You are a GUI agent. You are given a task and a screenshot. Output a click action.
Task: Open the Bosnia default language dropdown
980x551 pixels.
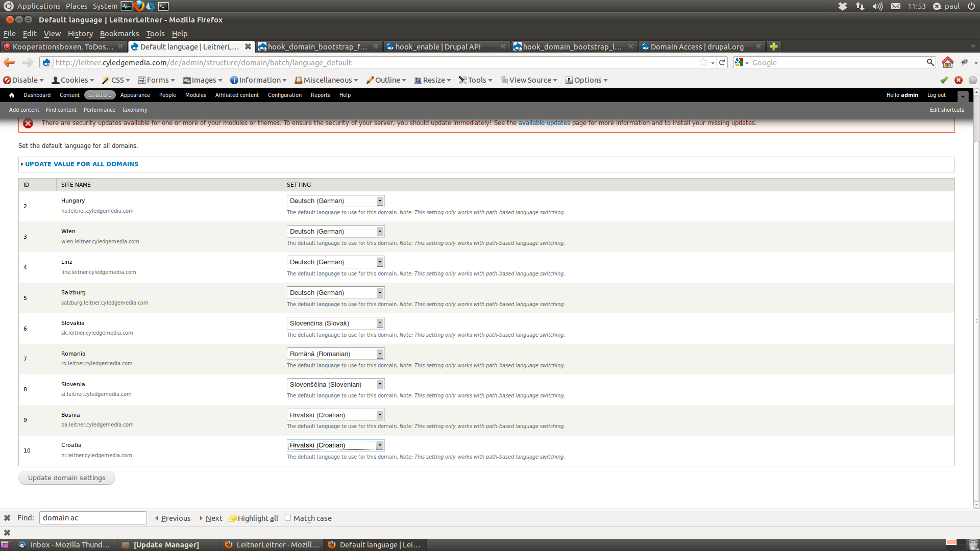point(335,415)
